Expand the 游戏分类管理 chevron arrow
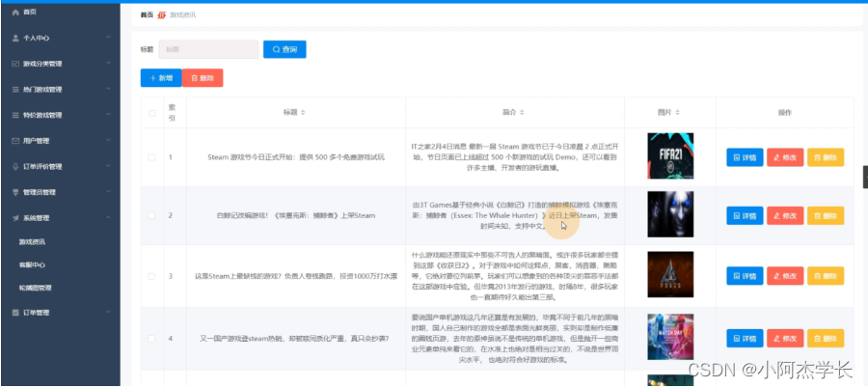Image resolution: width=868 pixels, height=388 pixels. tap(108, 63)
